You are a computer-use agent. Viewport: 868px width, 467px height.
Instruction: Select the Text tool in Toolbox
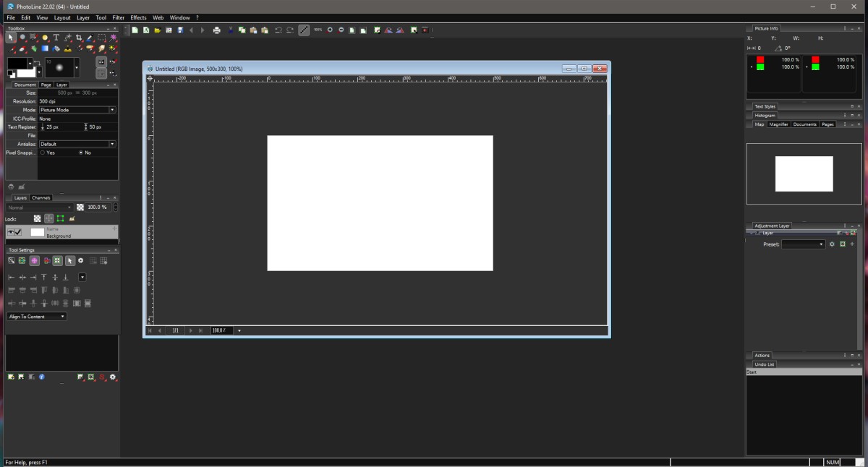click(56, 38)
